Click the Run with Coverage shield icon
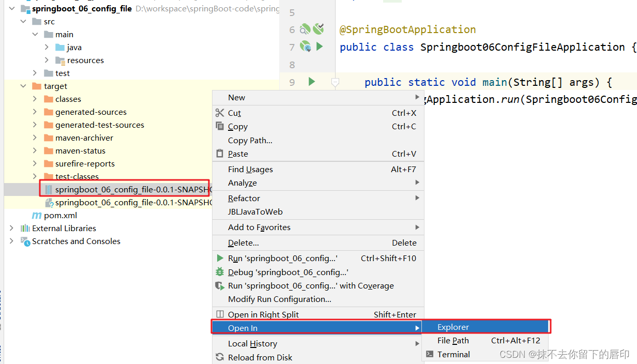 [220, 285]
